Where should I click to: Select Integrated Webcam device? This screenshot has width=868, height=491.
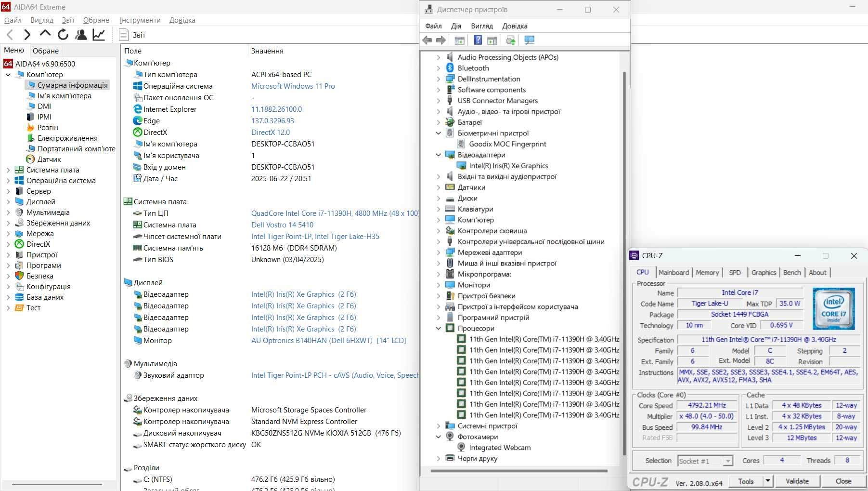(x=500, y=447)
